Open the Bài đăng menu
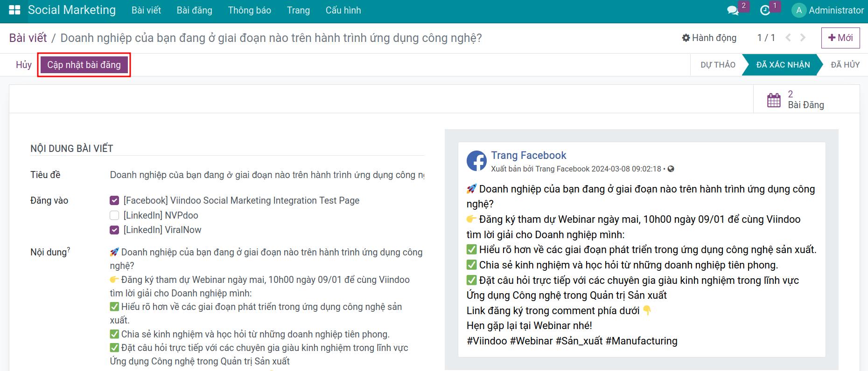 pos(195,10)
